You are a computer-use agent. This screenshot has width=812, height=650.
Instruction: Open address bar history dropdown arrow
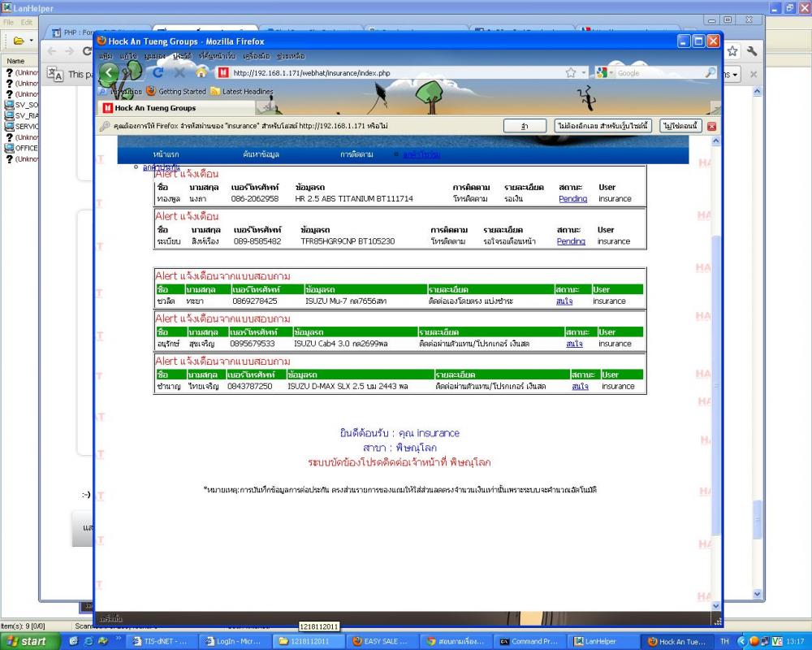coord(584,73)
